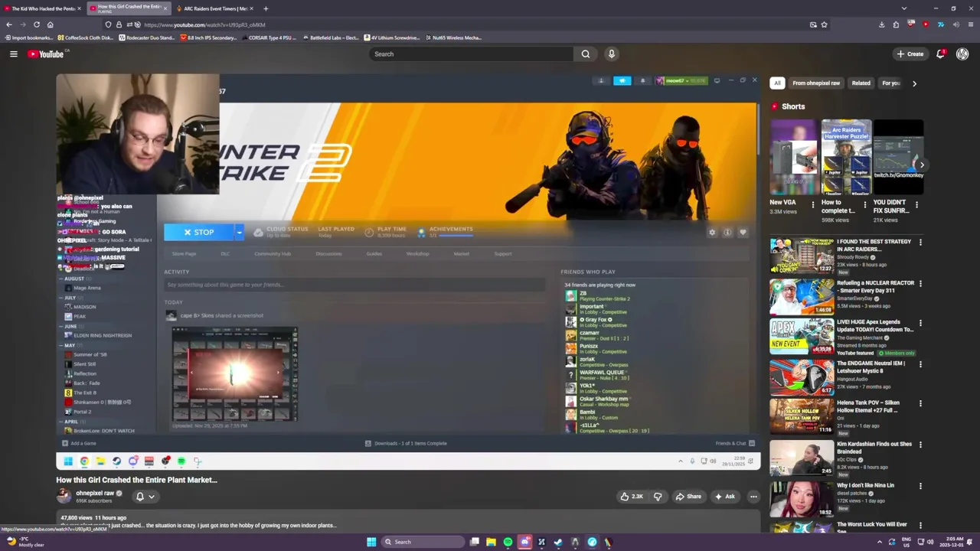Open the ohnepixel raw channel

click(94, 494)
